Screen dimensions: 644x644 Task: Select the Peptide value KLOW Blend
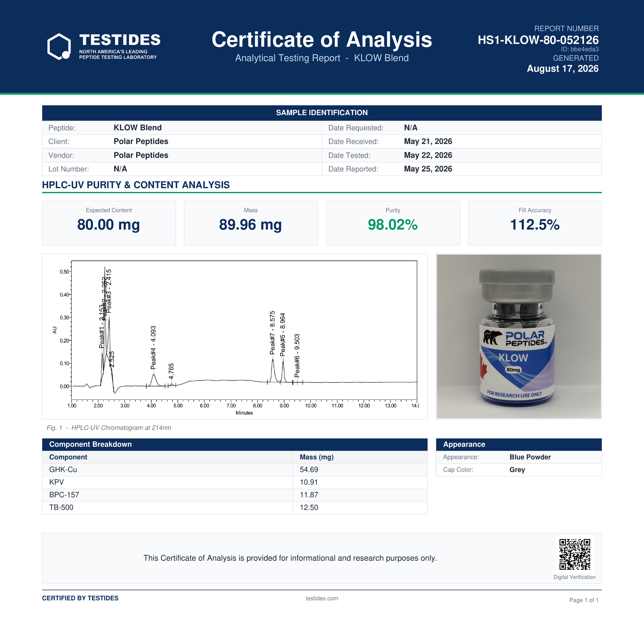(x=138, y=128)
